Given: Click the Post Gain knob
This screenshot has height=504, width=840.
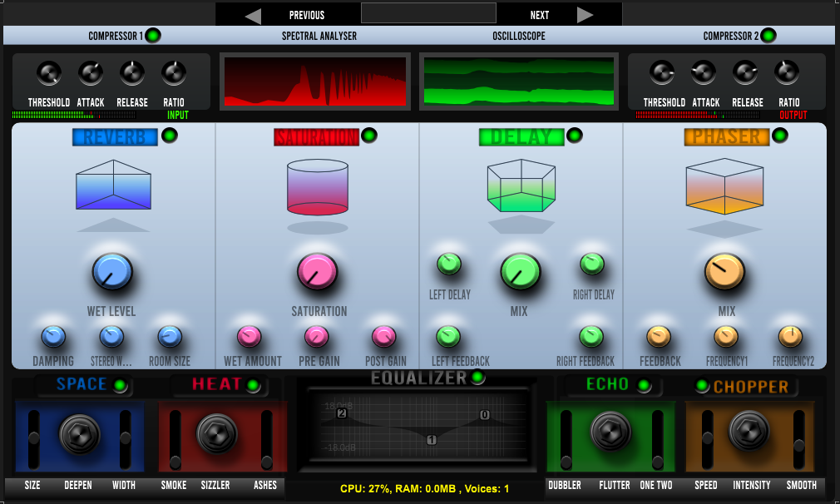Looking at the screenshot, I should click(x=383, y=337).
